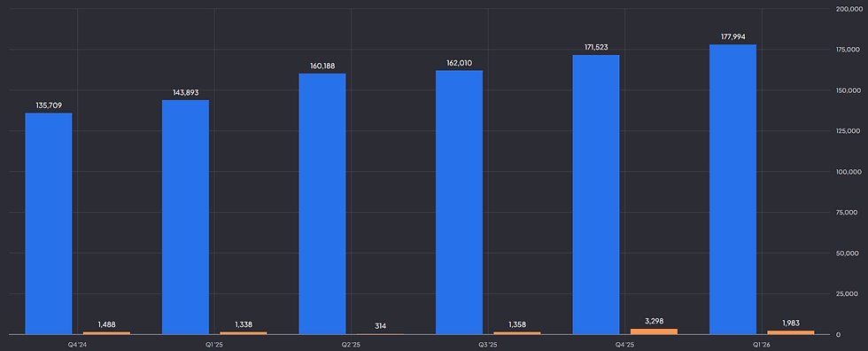Click the value label 1,488

[107, 324]
